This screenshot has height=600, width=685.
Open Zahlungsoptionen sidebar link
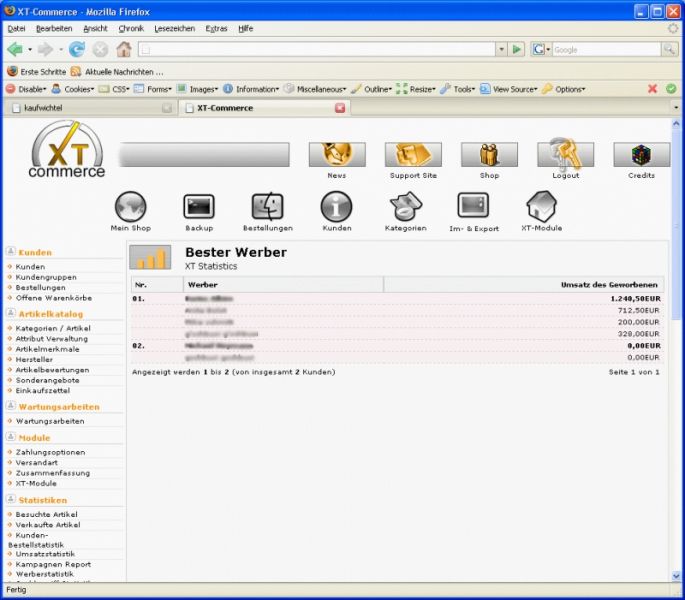(50, 452)
